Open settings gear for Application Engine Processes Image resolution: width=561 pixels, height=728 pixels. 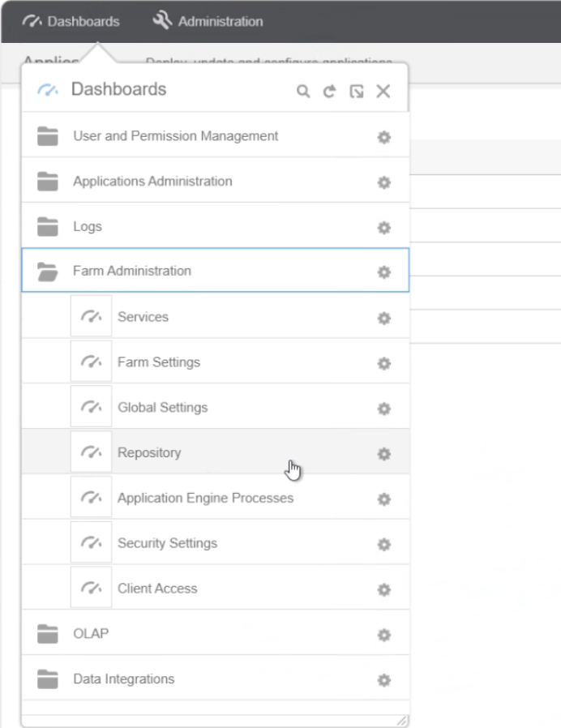point(383,499)
